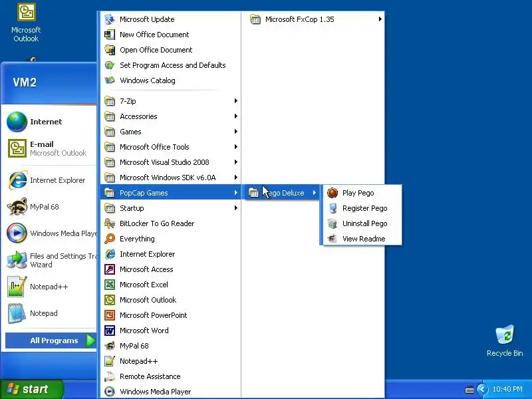532x399 pixels.
Task: Click the 'Microsoft Windows SDK v6.0A' text
Action: coord(168,178)
